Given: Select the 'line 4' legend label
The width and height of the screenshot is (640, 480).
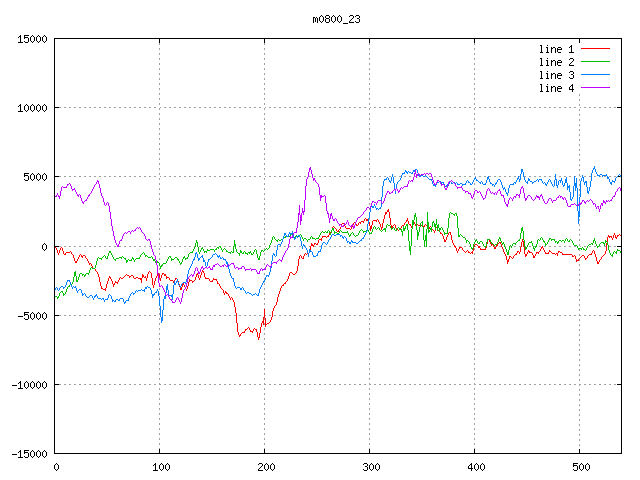Looking at the screenshot, I should tap(556, 88).
